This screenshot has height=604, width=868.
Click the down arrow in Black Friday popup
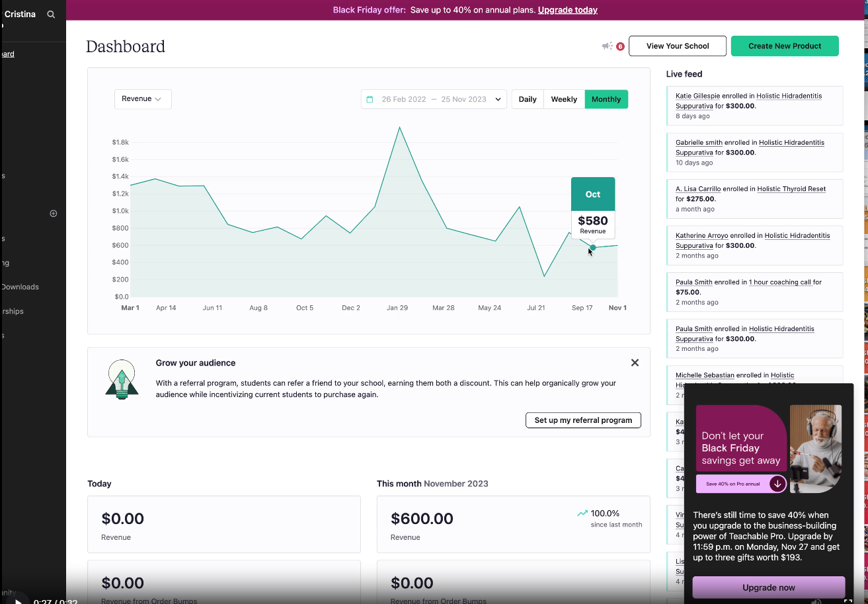pyautogui.click(x=777, y=484)
